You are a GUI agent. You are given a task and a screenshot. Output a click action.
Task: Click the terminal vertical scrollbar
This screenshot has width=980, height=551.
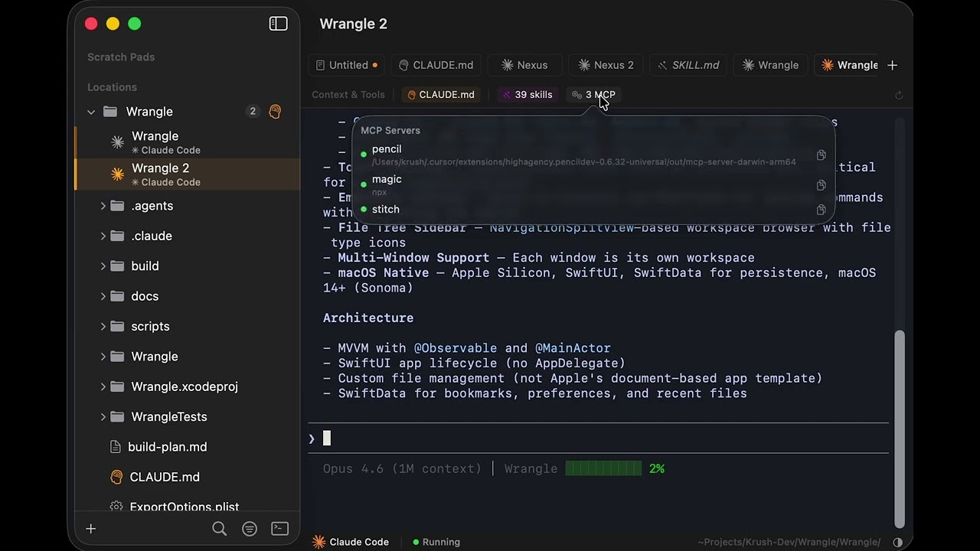click(x=900, y=429)
